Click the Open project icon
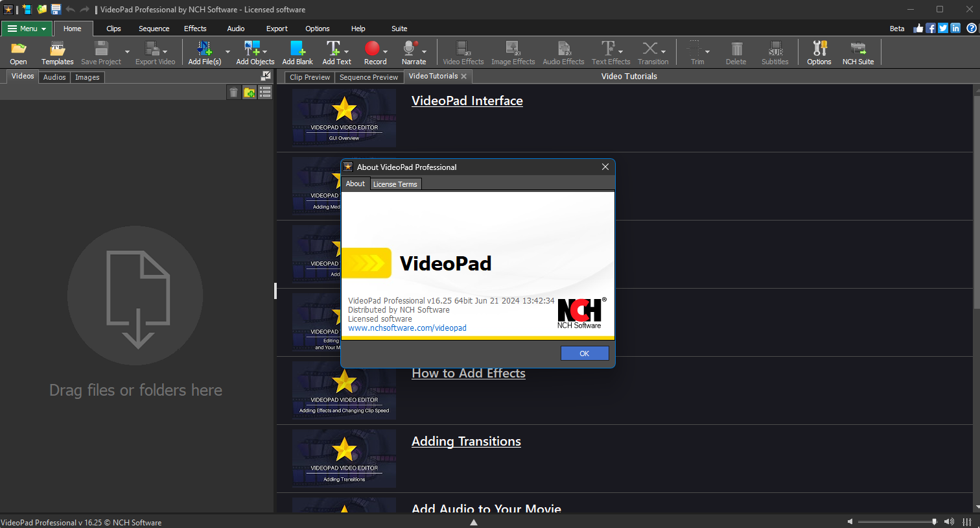 pos(18,53)
